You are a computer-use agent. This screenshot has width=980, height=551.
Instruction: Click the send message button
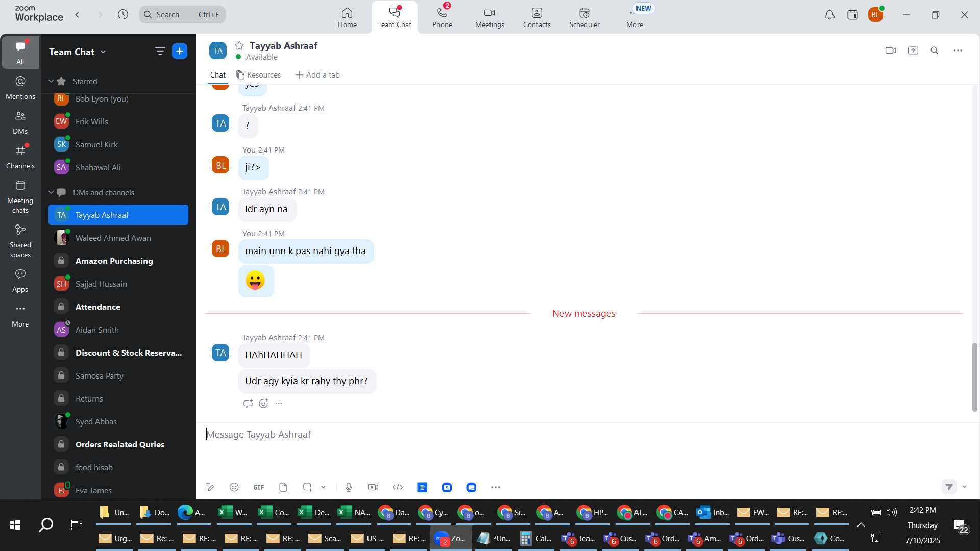[949, 487]
